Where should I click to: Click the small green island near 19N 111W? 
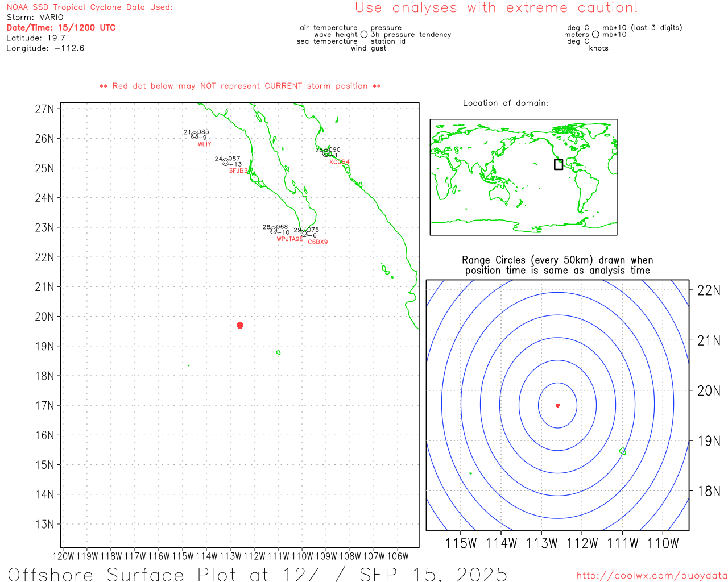[x=278, y=352]
